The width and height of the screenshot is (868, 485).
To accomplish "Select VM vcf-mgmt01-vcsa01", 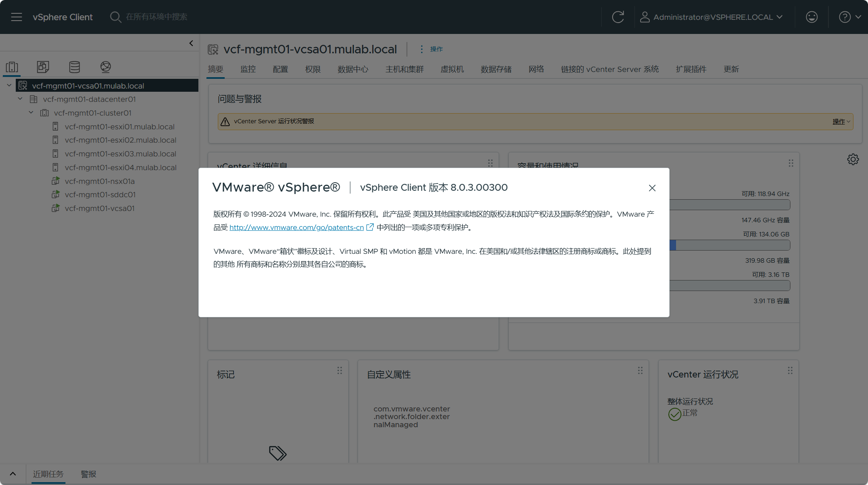I will [x=99, y=209].
